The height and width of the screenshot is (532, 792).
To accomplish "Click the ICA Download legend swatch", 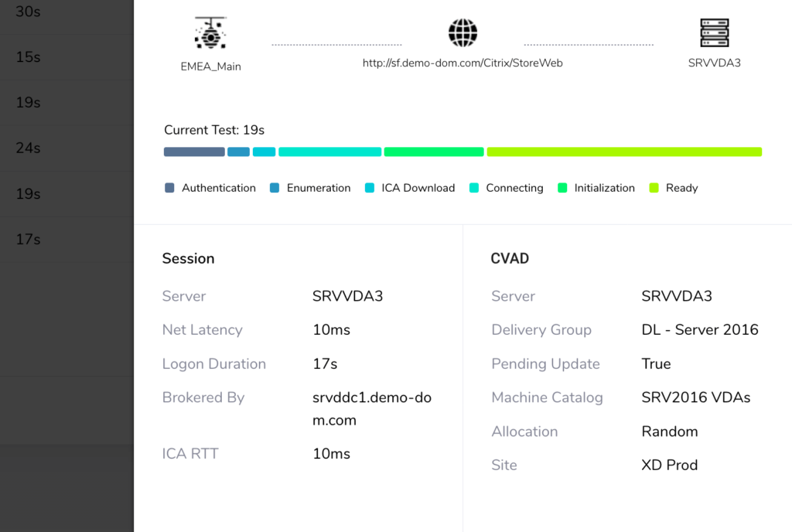I will [370, 188].
